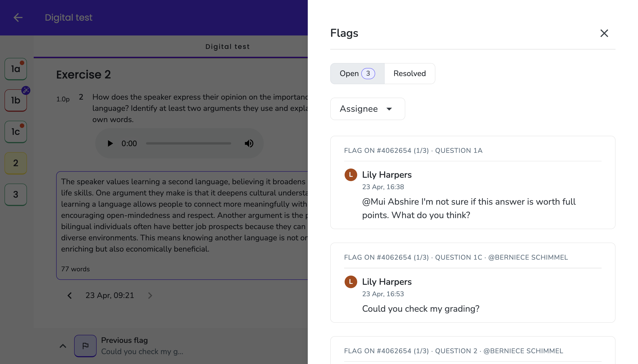Click the 77 words count

click(x=75, y=269)
